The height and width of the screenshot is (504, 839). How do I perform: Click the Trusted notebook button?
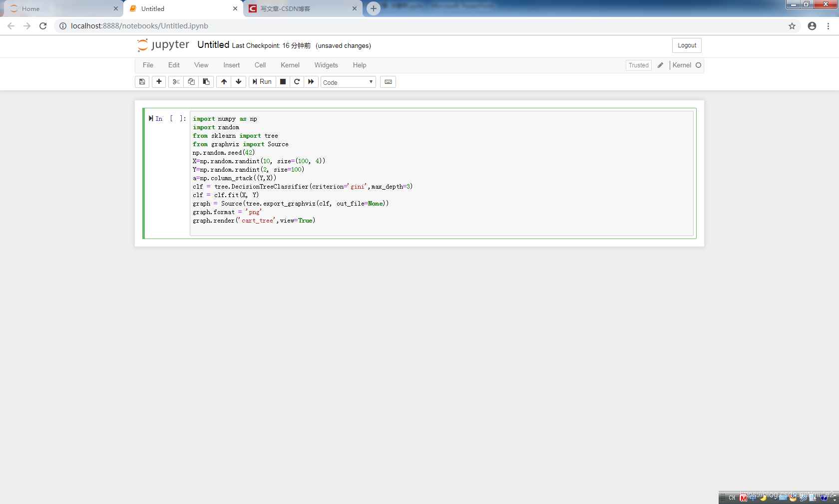pyautogui.click(x=638, y=65)
